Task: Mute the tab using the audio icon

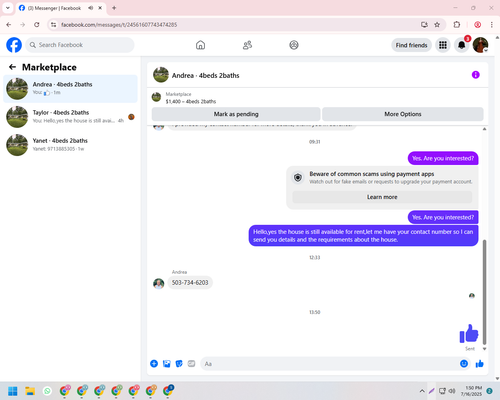Action: [91, 8]
